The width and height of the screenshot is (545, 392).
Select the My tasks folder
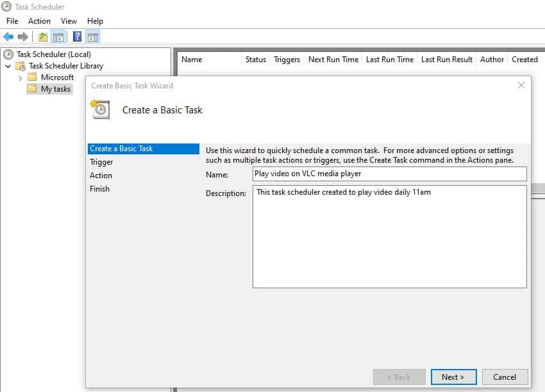tap(50, 89)
